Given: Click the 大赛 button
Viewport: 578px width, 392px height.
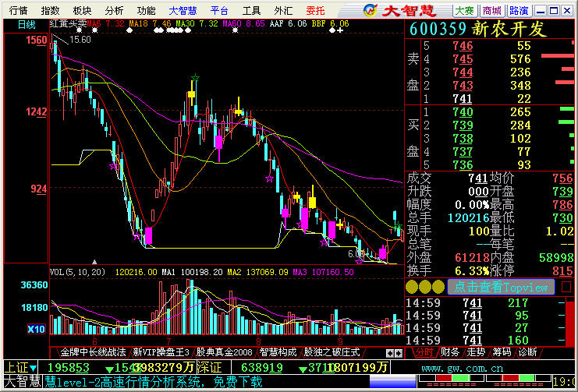Looking at the screenshot, I should 464,11.
